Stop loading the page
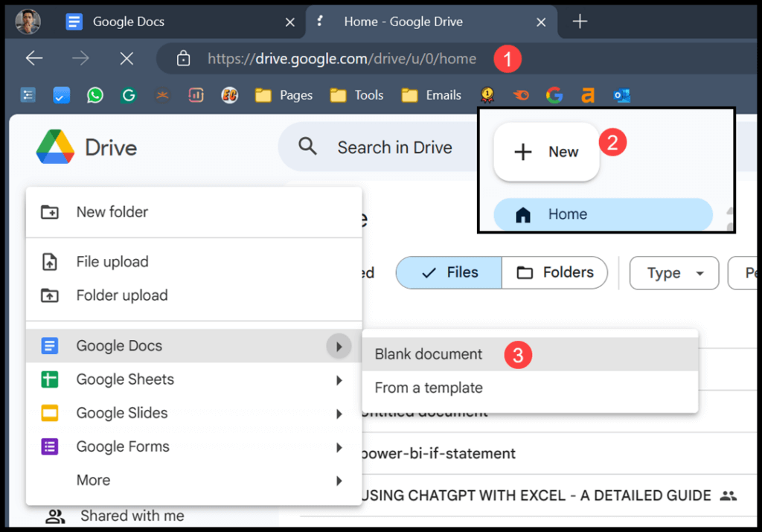Viewport: 762px width, 532px height. tap(127, 59)
